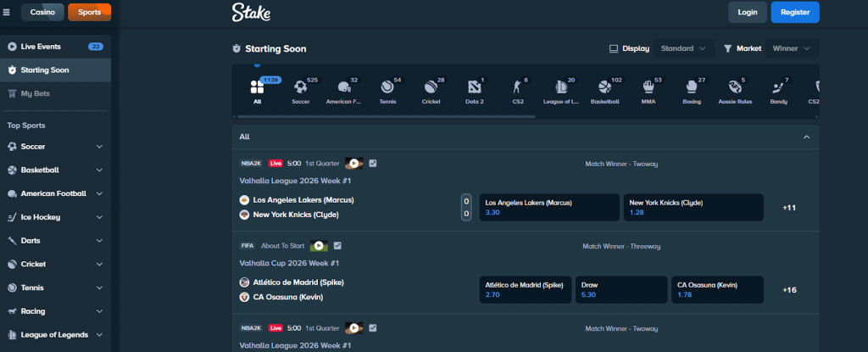Open Starting Soon in sidebar
Image resolution: width=868 pixels, height=352 pixels.
click(x=55, y=70)
